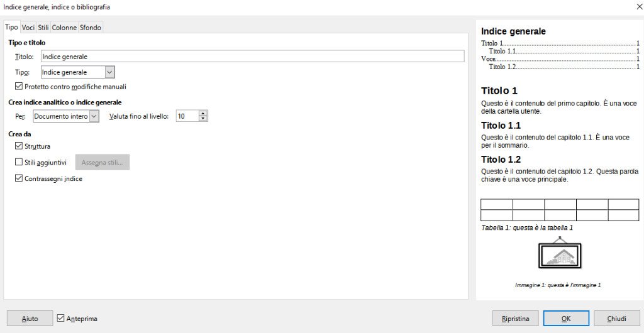Click 'Tabella 1: questa è la tabella 1' caption
The width and height of the screenshot is (644, 333).
tap(527, 227)
